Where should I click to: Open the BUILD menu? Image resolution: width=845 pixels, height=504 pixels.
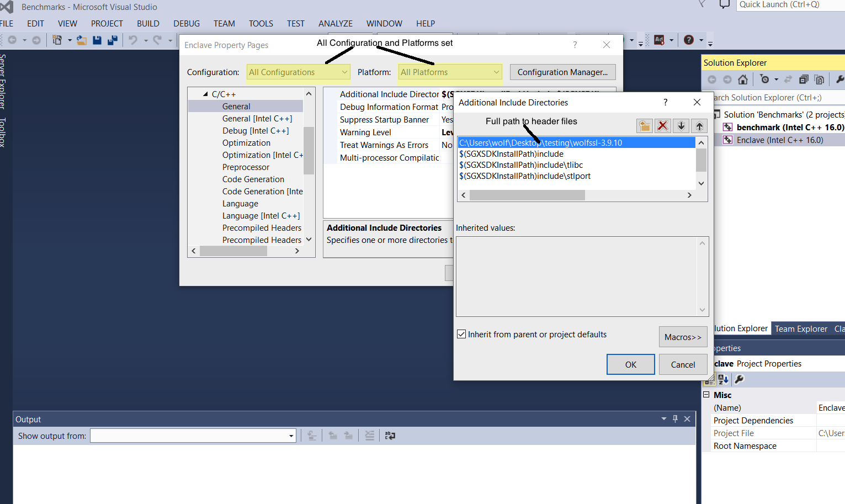(x=148, y=23)
